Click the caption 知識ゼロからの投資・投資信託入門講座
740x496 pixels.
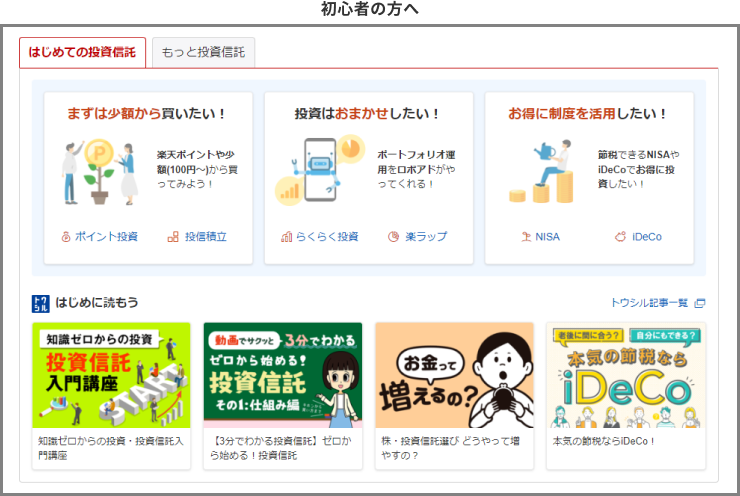pyautogui.click(x=110, y=448)
